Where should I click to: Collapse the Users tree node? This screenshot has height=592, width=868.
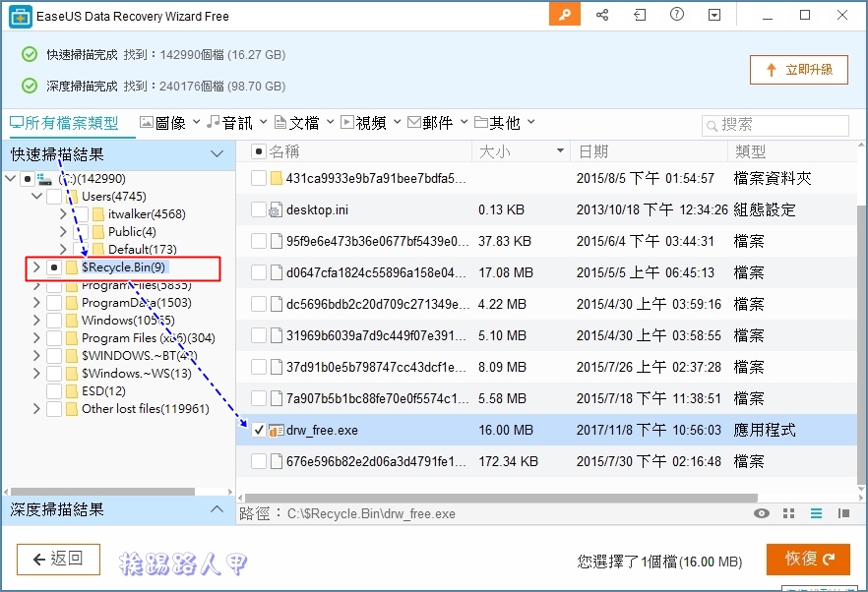36,197
